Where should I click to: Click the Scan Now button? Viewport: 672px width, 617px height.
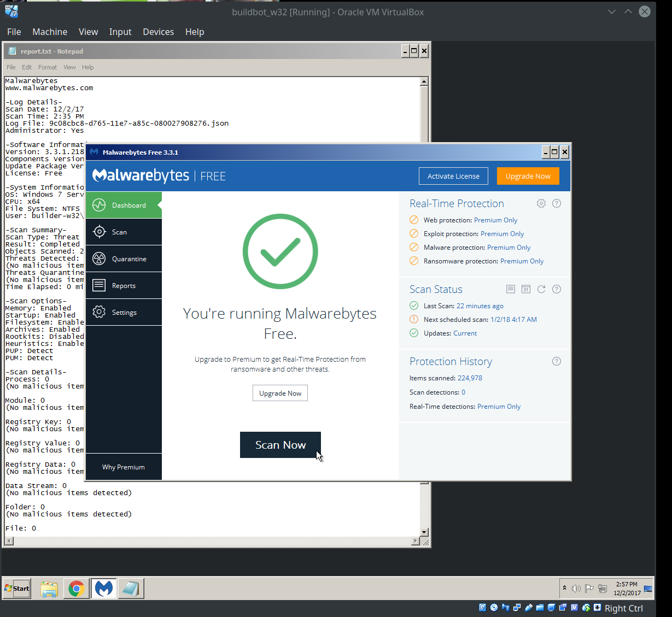(280, 444)
